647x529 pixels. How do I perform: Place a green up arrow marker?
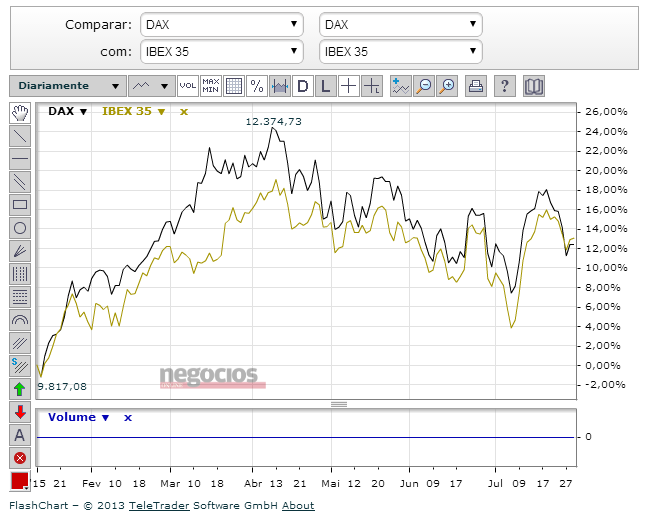pyautogui.click(x=20, y=389)
